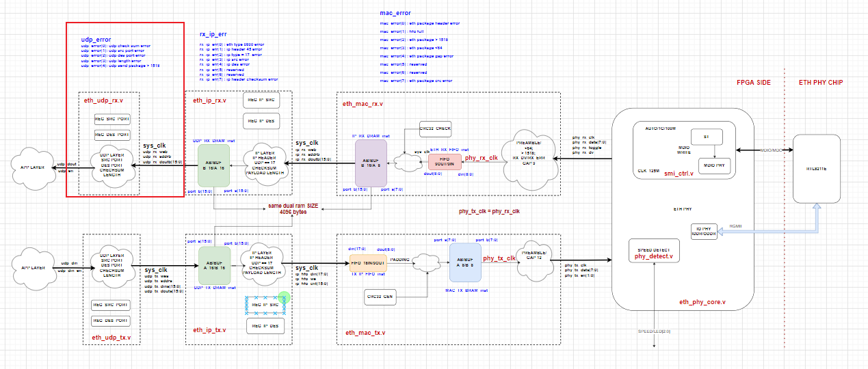Viewport: 868px width, 369px height.
Task: Select the eth_udp_rx.v module label
Action: coord(105,100)
